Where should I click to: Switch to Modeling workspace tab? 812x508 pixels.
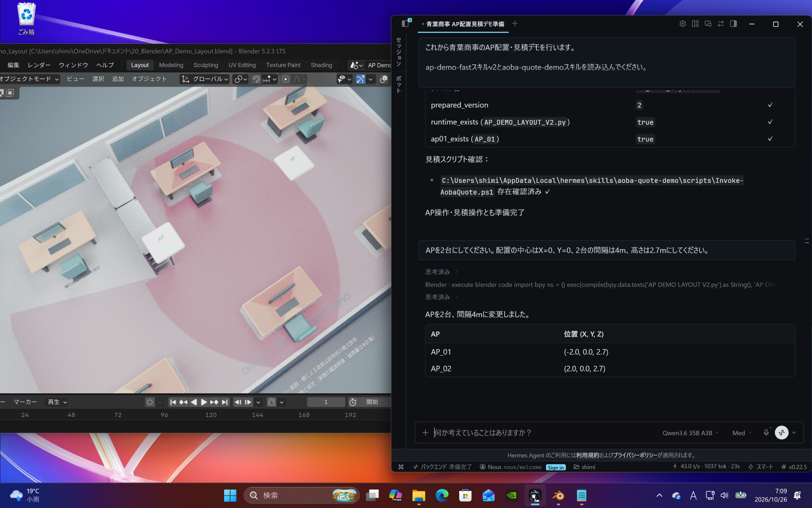171,65
